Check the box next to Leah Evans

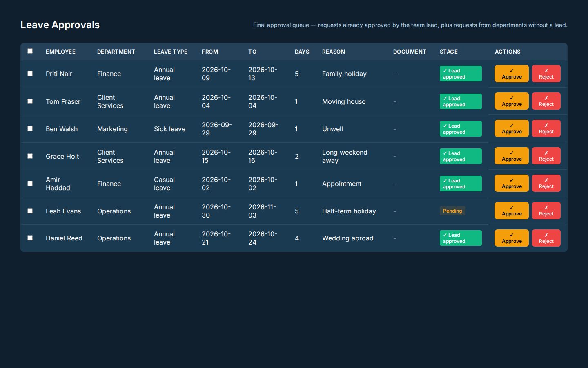[30, 211]
